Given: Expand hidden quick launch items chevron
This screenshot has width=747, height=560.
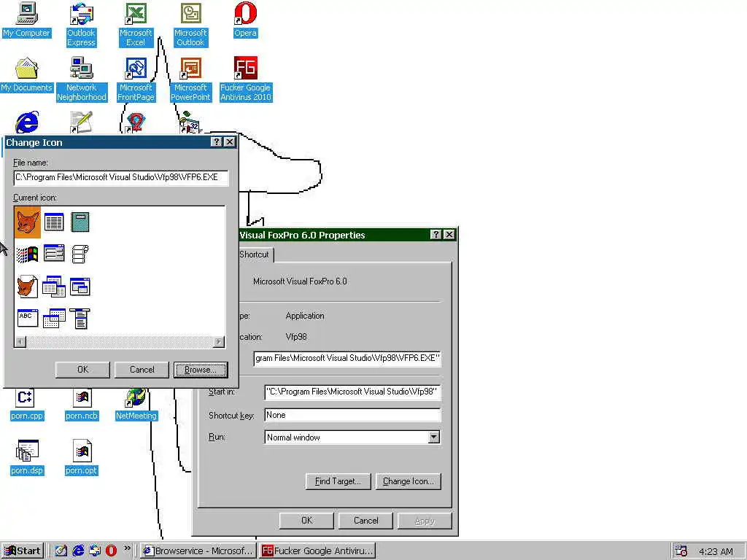Looking at the screenshot, I should point(127,548).
